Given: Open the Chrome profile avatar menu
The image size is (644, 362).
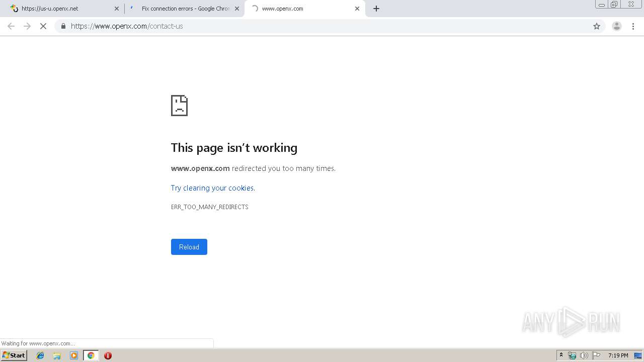Looking at the screenshot, I should tap(616, 26).
